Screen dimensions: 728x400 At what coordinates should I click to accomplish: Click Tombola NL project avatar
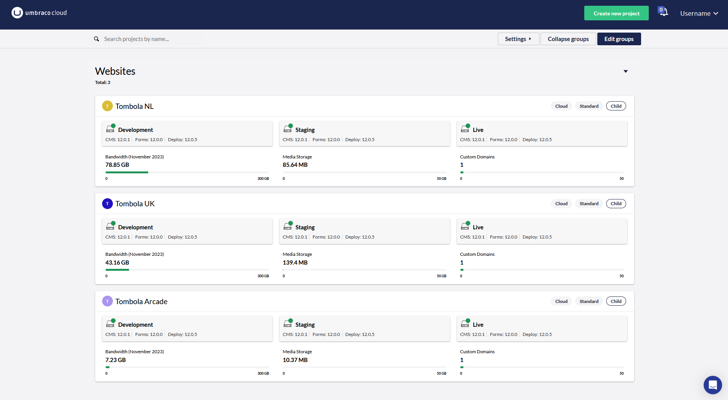point(107,106)
